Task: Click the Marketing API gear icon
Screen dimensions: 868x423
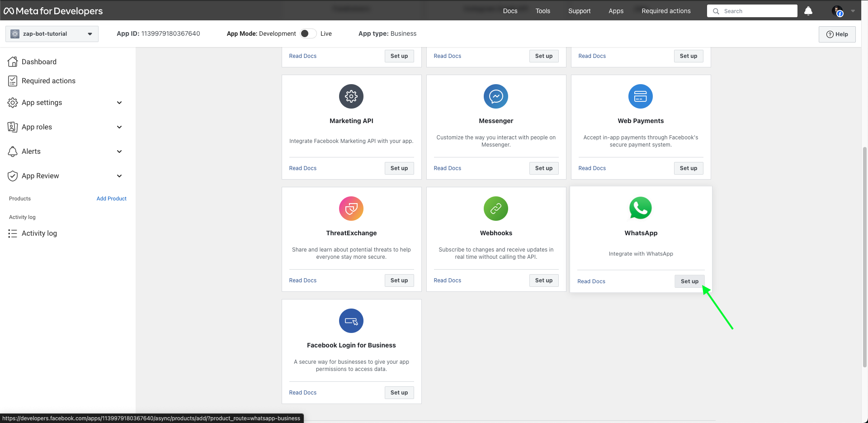Action: click(351, 96)
